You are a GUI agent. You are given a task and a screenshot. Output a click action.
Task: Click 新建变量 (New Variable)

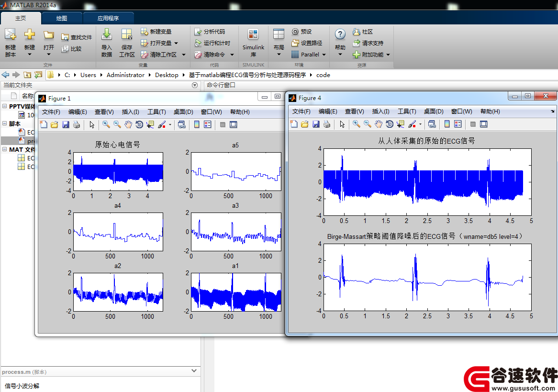(156, 32)
